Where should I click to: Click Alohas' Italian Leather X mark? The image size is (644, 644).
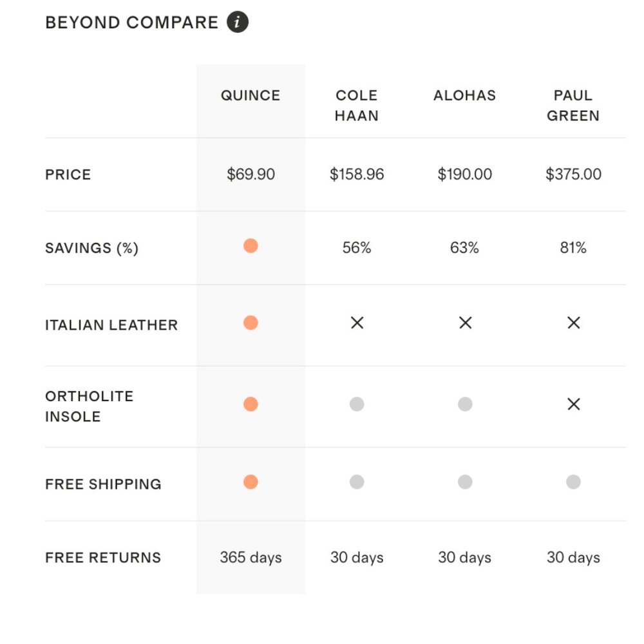point(465,323)
